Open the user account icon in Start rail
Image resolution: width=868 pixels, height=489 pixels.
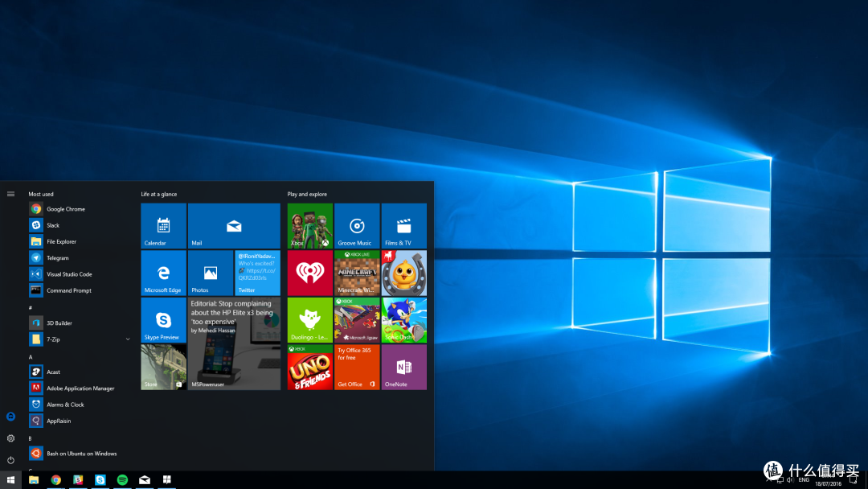[x=10, y=417]
